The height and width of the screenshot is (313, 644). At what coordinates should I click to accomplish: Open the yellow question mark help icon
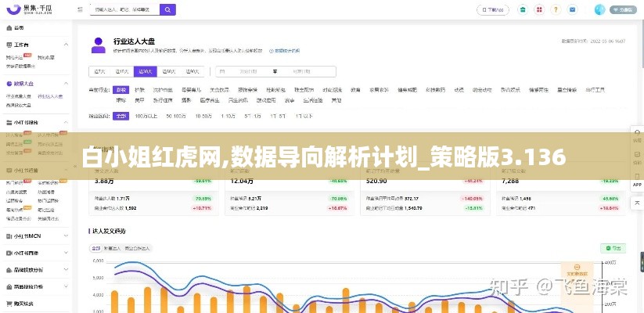(555, 9)
